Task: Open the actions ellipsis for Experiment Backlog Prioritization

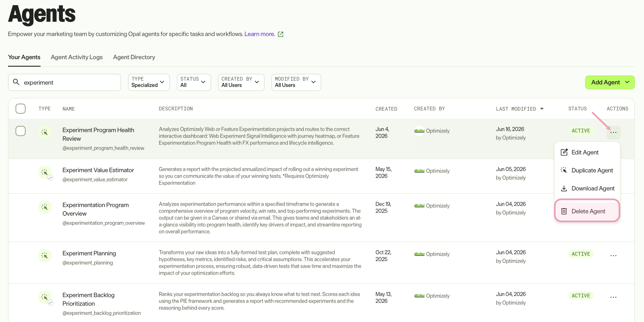Action: (x=613, y=297)
